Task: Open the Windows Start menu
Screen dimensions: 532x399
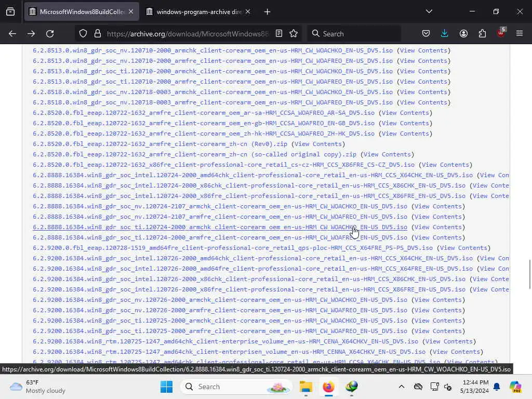Action: point(167,387)
